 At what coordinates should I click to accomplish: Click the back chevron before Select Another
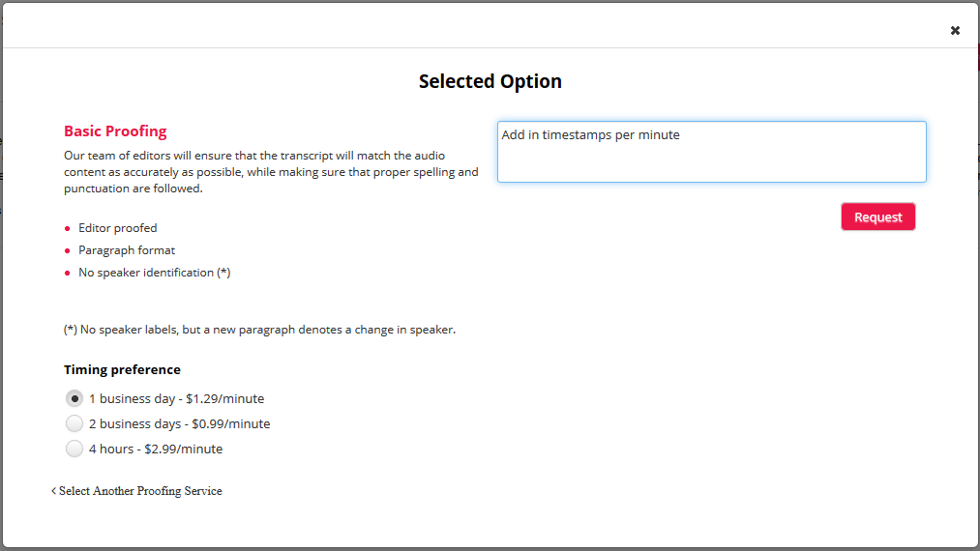(53, 491)
